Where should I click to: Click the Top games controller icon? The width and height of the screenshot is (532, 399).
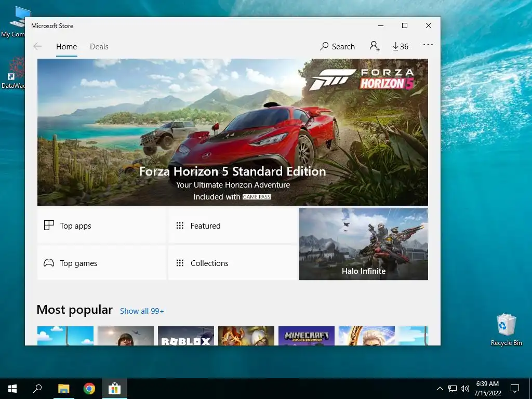(49, 263)
